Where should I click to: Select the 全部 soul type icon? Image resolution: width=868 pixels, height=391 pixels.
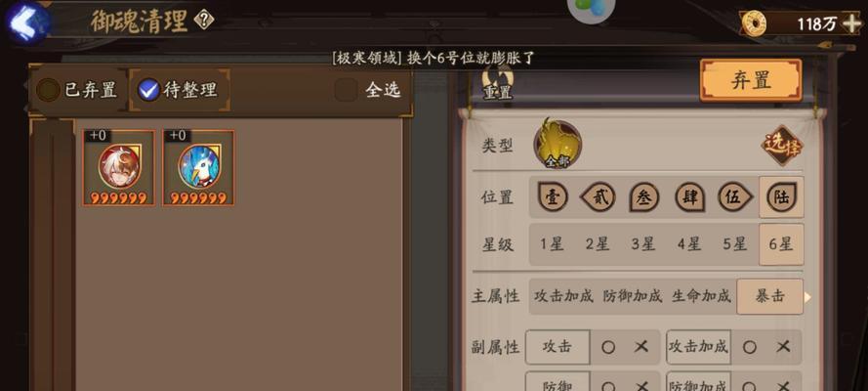(x=558, y=144)
